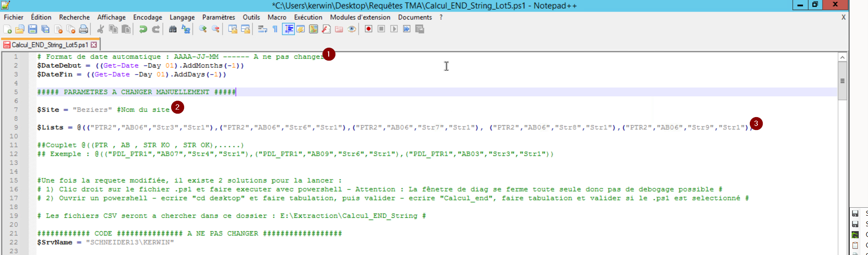Select the Calcul_END_String_Lot5.ps1 tab
The image size is (868, 255).
[49, 45]
